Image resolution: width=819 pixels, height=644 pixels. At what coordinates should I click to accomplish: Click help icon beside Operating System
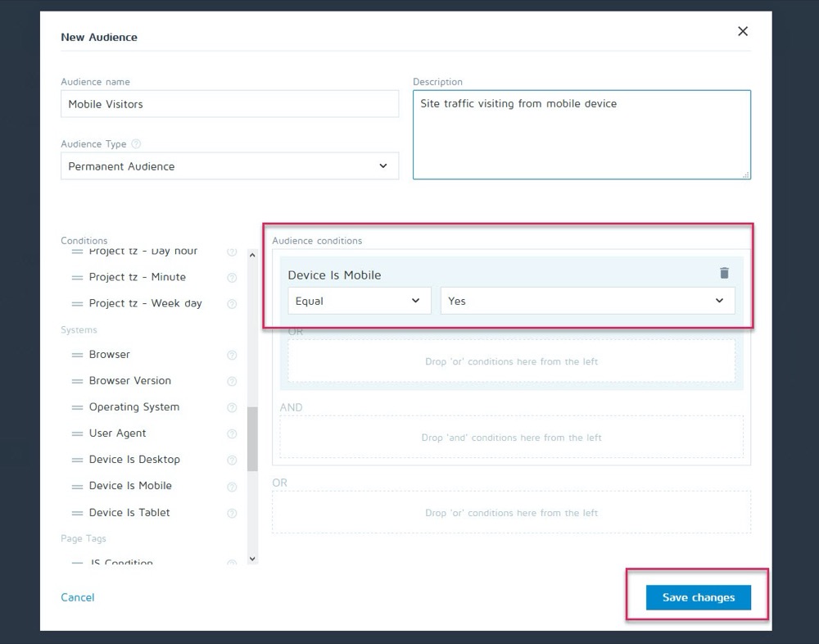tap(232, 407)
